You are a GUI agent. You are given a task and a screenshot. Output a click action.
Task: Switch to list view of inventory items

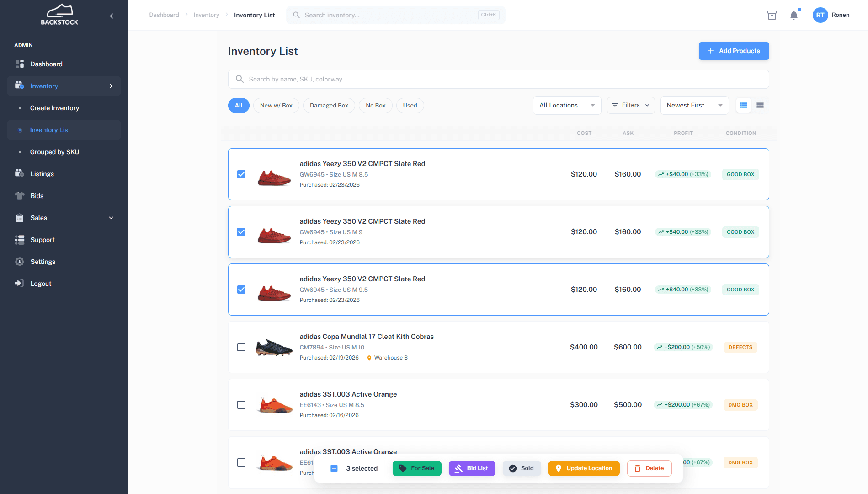(x=744, y=105)
